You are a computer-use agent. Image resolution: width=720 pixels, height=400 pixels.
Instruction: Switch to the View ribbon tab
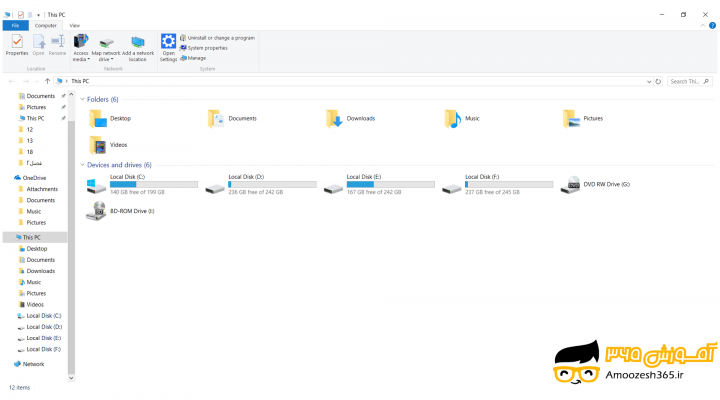tap(74, 26)
